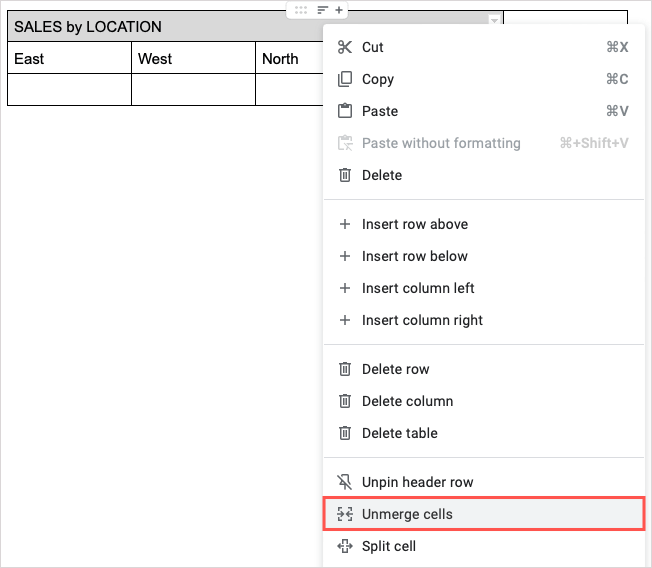Grab the table column drag handle dots
The image size is (652, 568).
[x=301, y=10]
